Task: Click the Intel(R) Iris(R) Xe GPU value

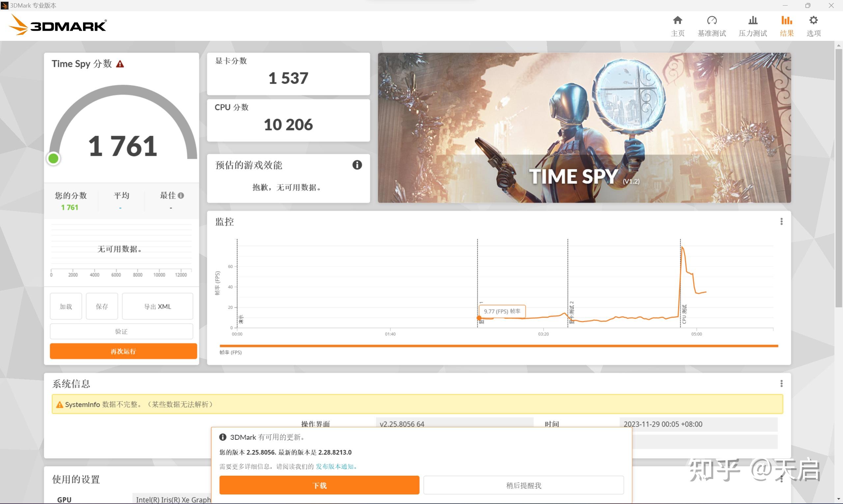Action: point(172,499)
